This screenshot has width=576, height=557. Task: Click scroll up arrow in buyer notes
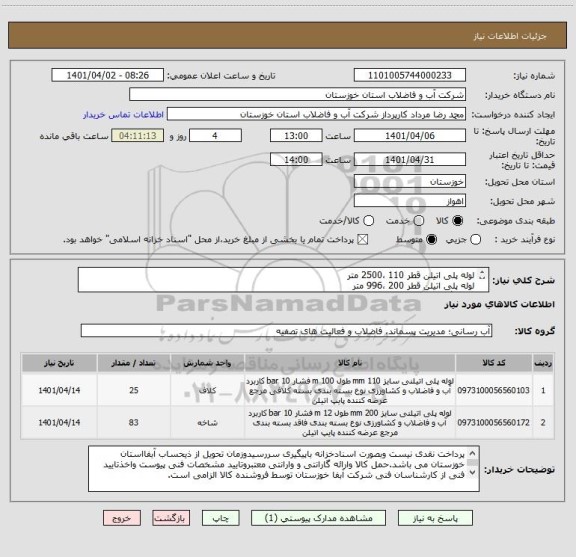point(472,453)
